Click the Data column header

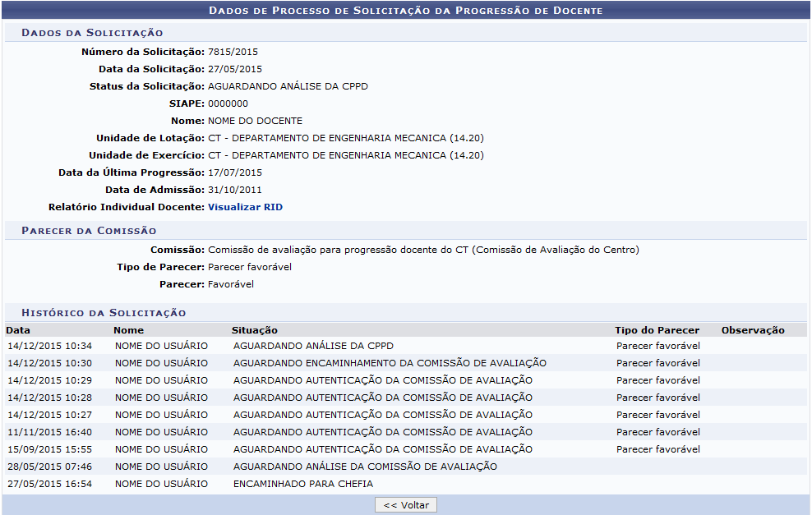pos(18,330)
